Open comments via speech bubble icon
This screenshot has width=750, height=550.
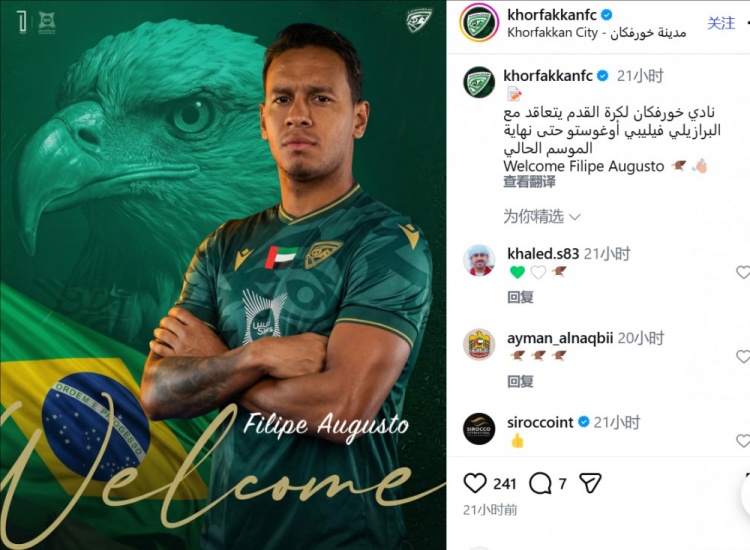pos(540,483)
